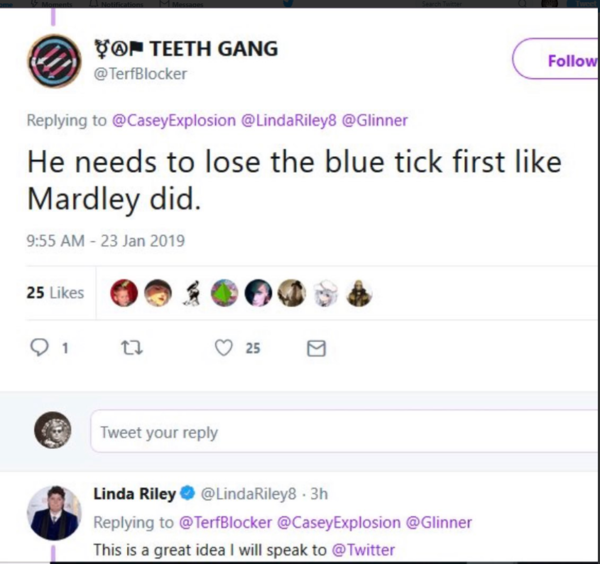
Task: Open @TerfBlocker mention in Linda's reply
Action: point(224,522)
